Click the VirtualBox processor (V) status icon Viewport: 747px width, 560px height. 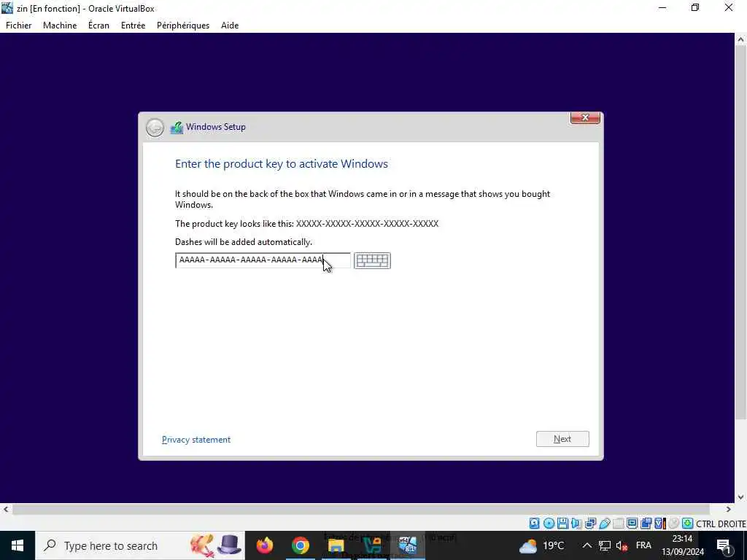(x=659, y=524)
